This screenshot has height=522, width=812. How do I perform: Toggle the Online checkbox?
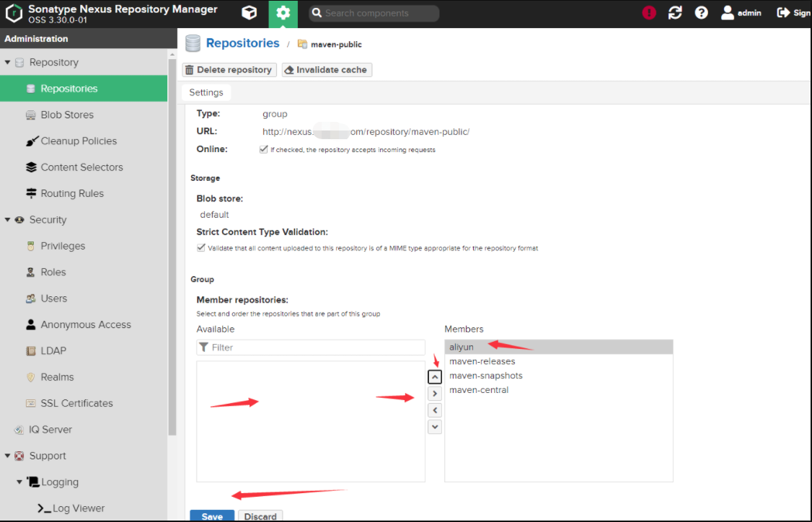coord(264,149)
